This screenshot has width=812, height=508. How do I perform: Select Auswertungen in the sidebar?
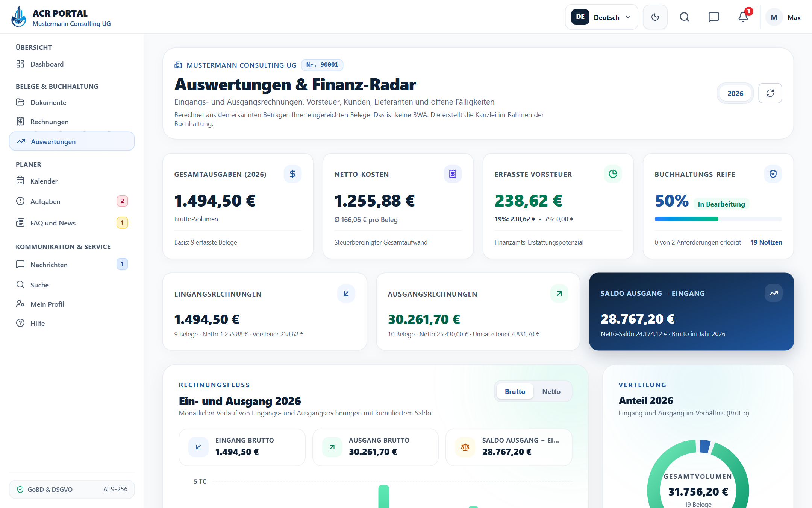coord(72,141)
